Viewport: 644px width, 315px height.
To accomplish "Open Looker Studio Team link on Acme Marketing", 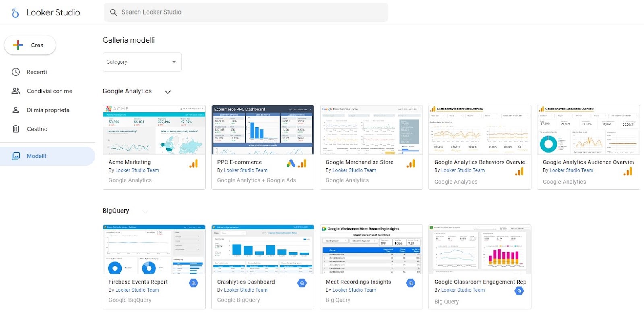I will pos(137,170).
